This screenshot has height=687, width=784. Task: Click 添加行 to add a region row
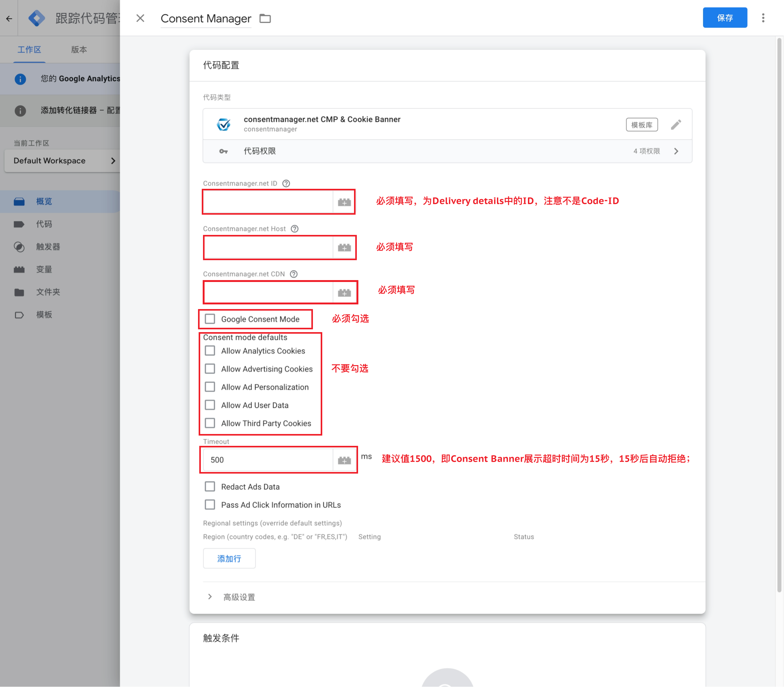click(x=229, y=558)
